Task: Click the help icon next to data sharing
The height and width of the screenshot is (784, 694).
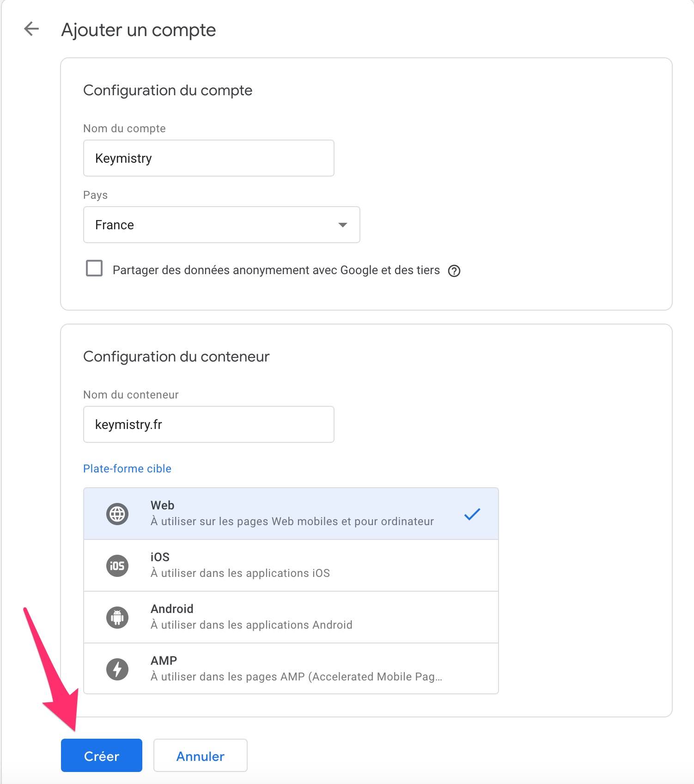Action: (x=454, y=271)
